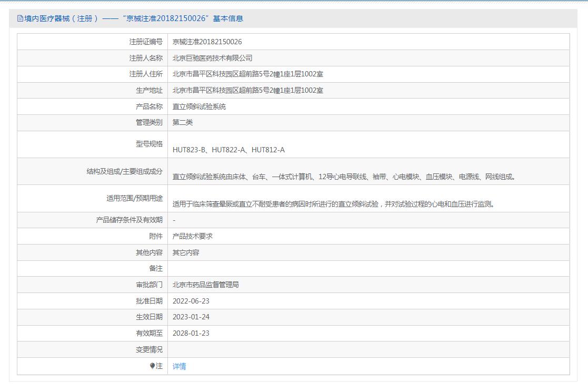Click the approving department 北京市药品监督管理局
The image size is (588, 390).
coord(205,285)
